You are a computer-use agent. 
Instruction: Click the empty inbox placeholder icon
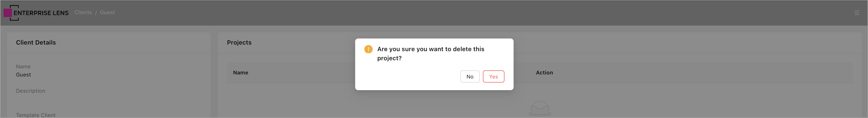tap(540, 108)
